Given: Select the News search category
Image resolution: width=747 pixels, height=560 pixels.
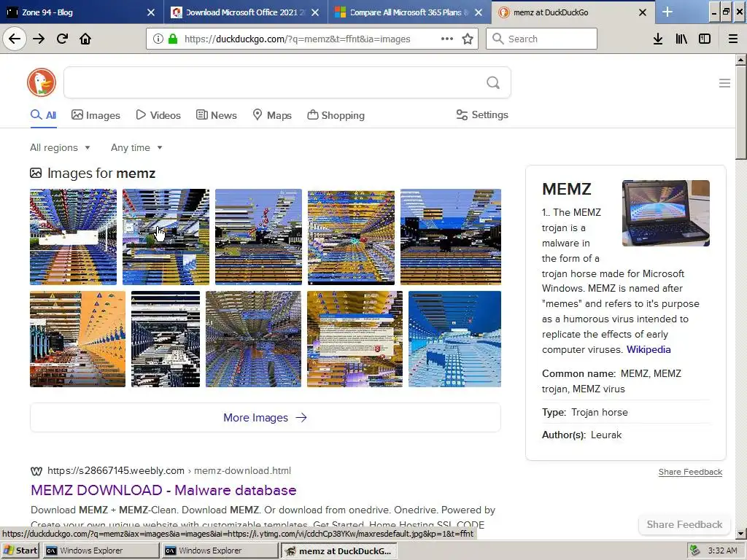Looking at the screenshot, I should pos(216,115).
